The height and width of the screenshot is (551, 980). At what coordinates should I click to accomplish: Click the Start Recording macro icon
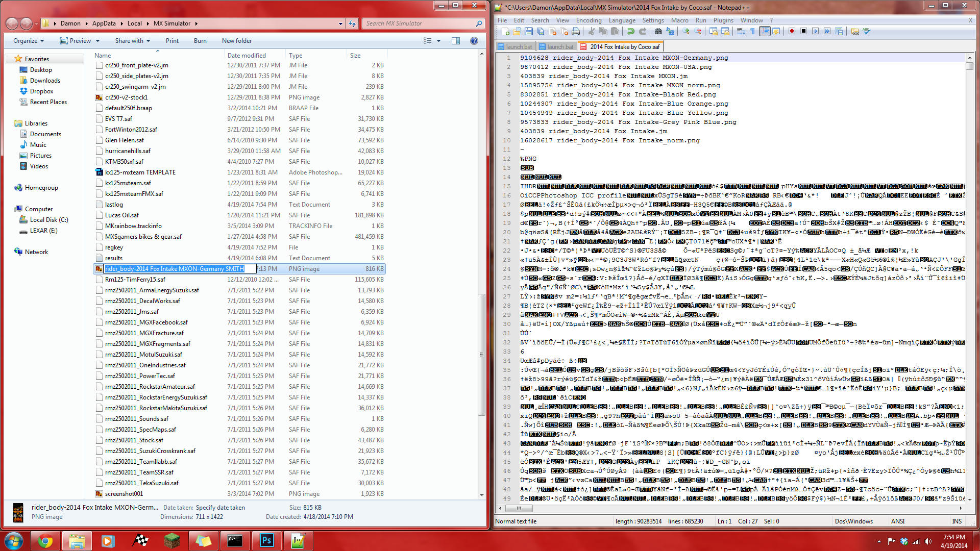(x=792, y=31)
